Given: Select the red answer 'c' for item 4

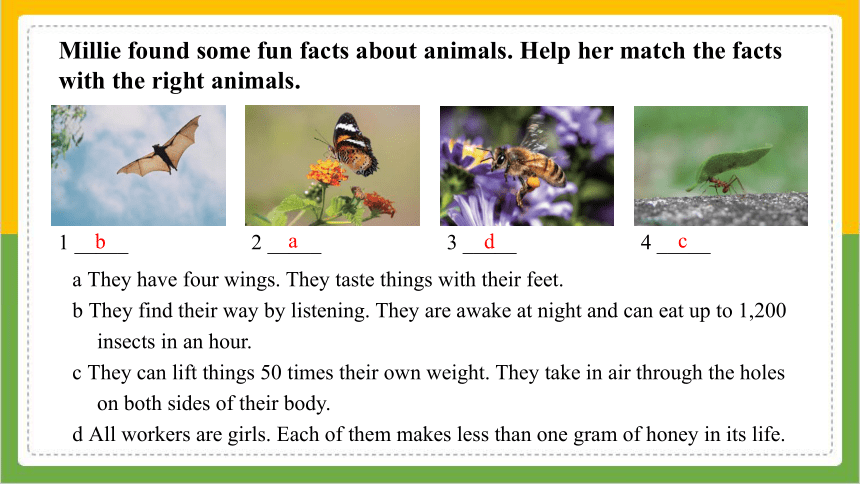Looking at the screenshot, I should click(x=682, y=241).
